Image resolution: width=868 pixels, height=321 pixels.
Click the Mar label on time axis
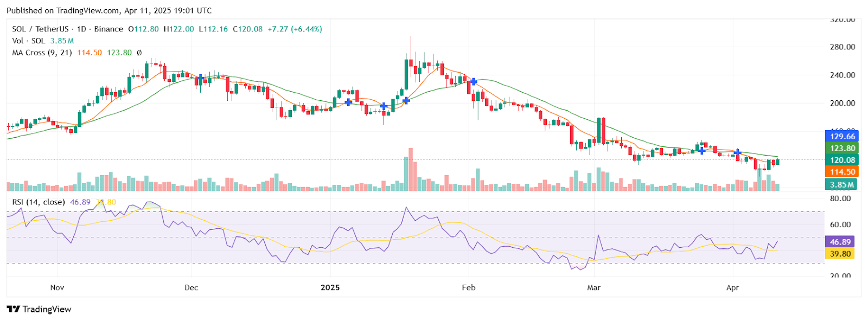coord(593,287)
